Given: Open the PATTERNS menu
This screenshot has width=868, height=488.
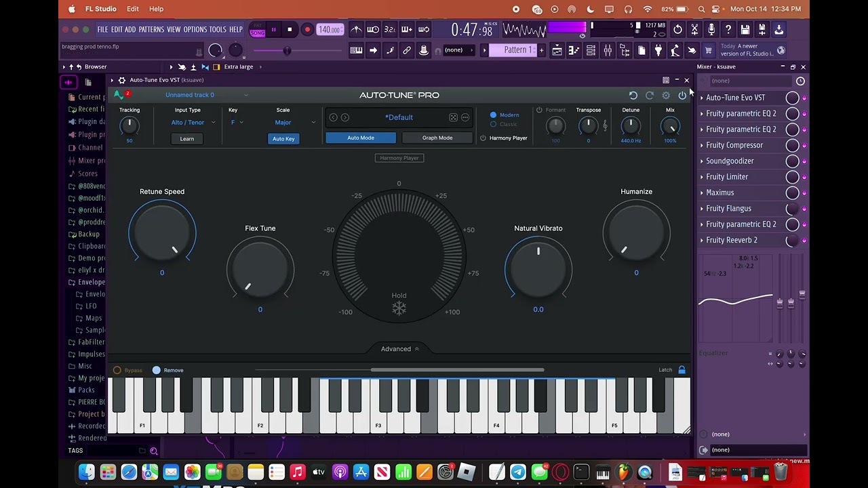Looking at the screenshot, I should pyautogui.click(x=151, y=30).
